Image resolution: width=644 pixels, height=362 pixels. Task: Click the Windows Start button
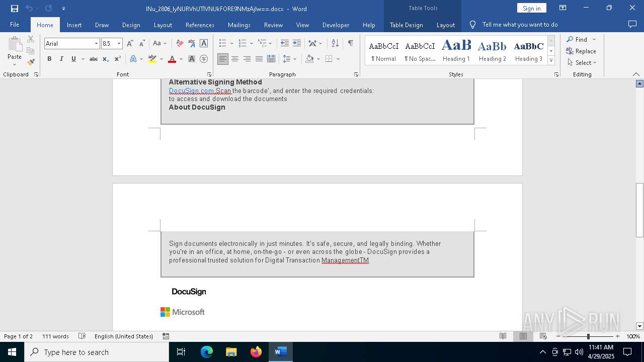click(12, 352)
